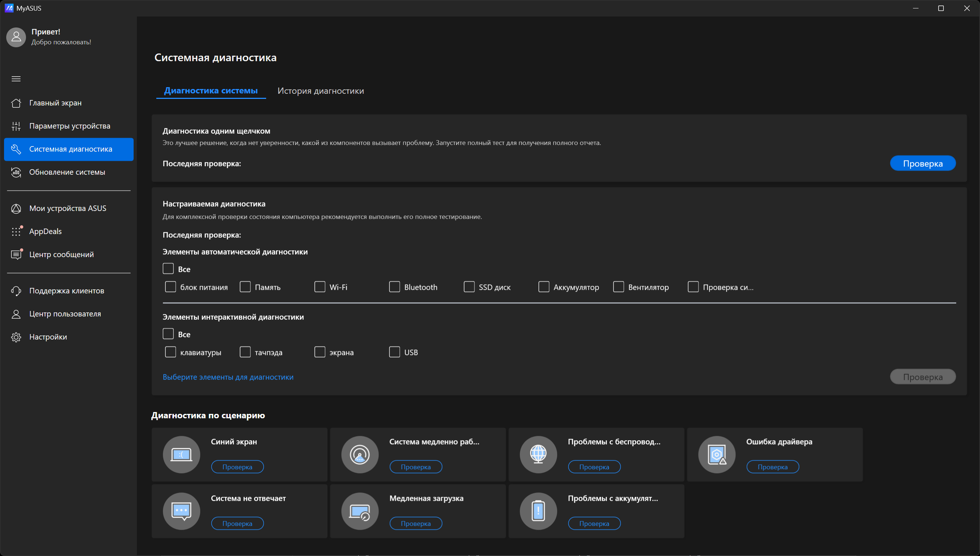
Task: Run Проверка for Ошибка драйвера
Action: 773,467
